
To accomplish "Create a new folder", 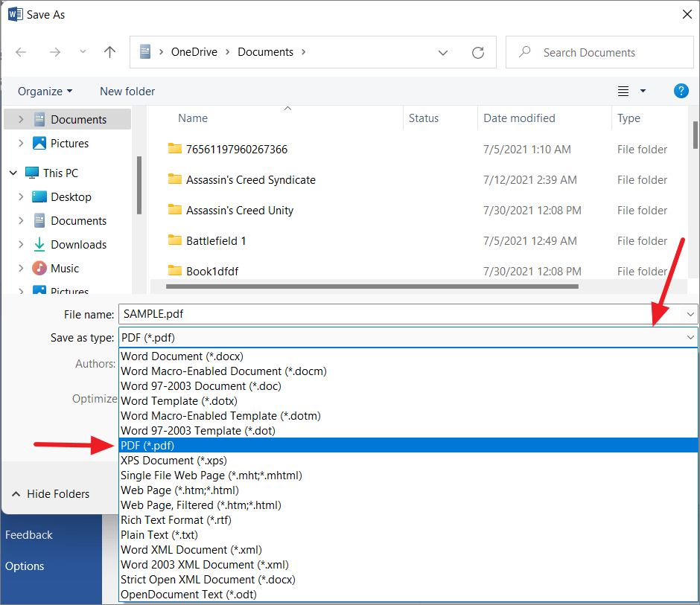I will pos(127,91).
